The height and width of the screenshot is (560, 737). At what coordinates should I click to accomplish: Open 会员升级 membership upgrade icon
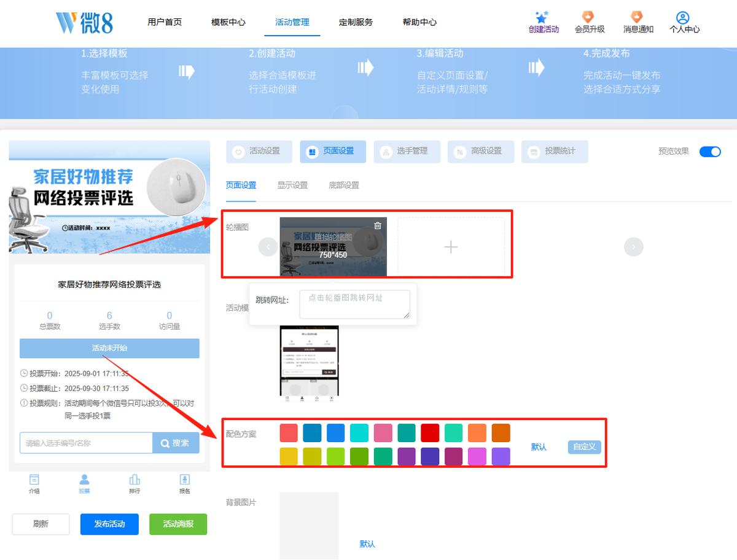point(588,17)
